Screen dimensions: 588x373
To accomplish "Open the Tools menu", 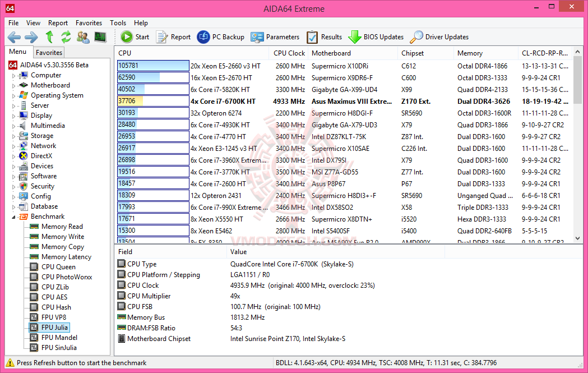I will [x=118, y=23].
